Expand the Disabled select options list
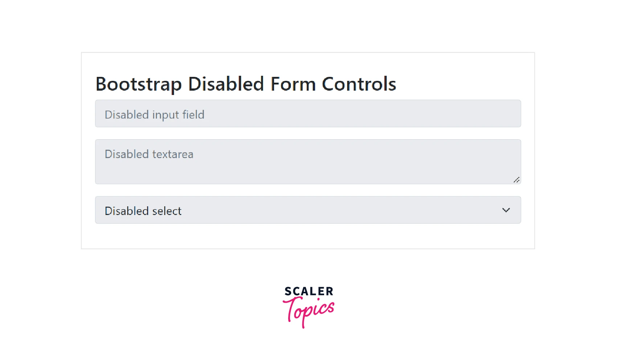Image resolution: width=617 pixels, height=364 pixels. pyautogui.click(x=308, y=210)
